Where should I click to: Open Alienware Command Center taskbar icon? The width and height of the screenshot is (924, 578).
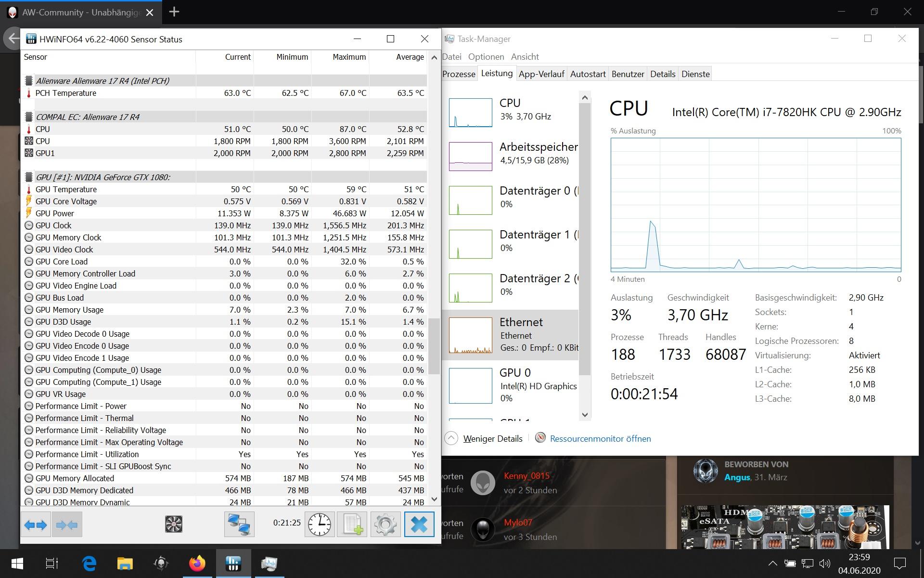point(161,564)
